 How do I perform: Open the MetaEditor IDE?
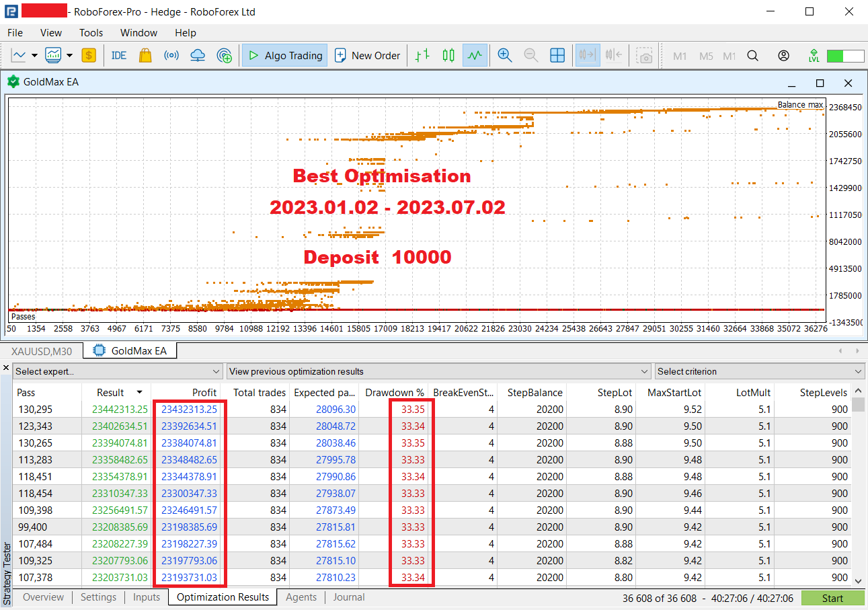click(x=119, y=55)
